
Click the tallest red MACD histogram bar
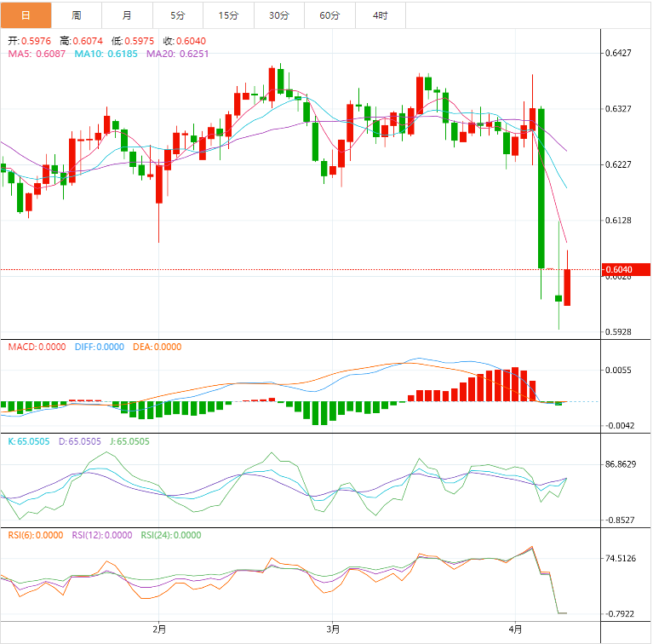[515, 384]
